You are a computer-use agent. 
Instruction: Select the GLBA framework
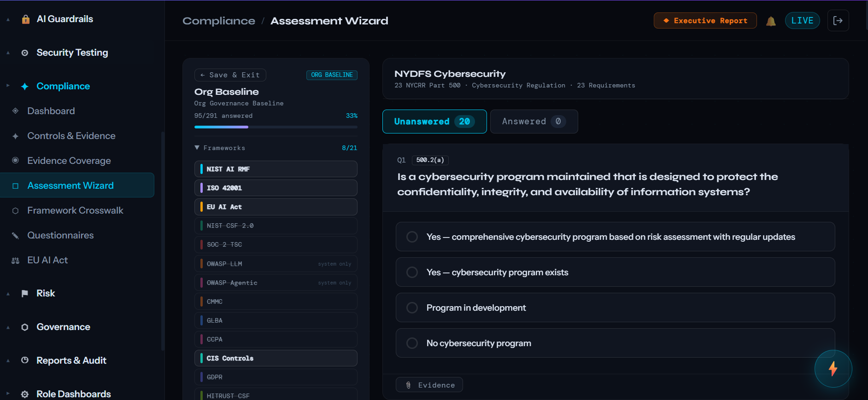[276, 320]
